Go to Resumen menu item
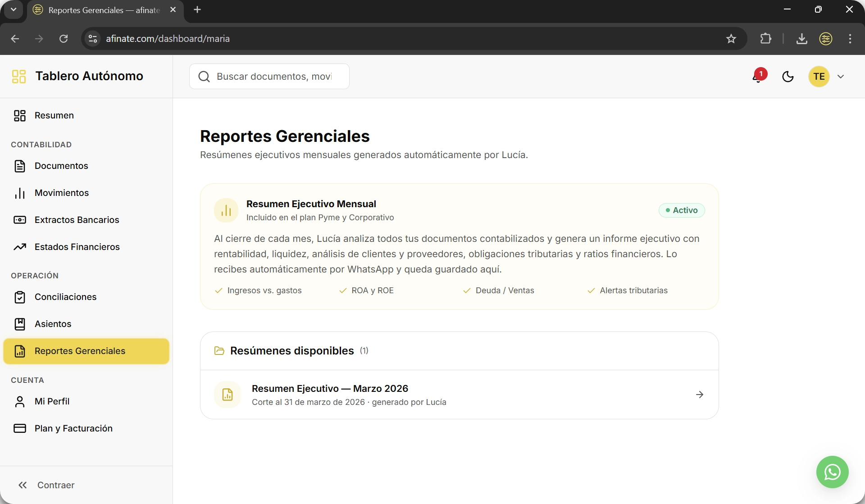This screenshot has height=504, width=865. [54, 115]
